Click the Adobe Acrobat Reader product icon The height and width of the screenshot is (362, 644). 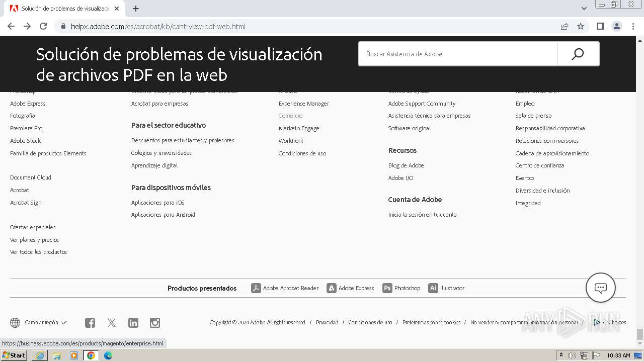[256, 288]
